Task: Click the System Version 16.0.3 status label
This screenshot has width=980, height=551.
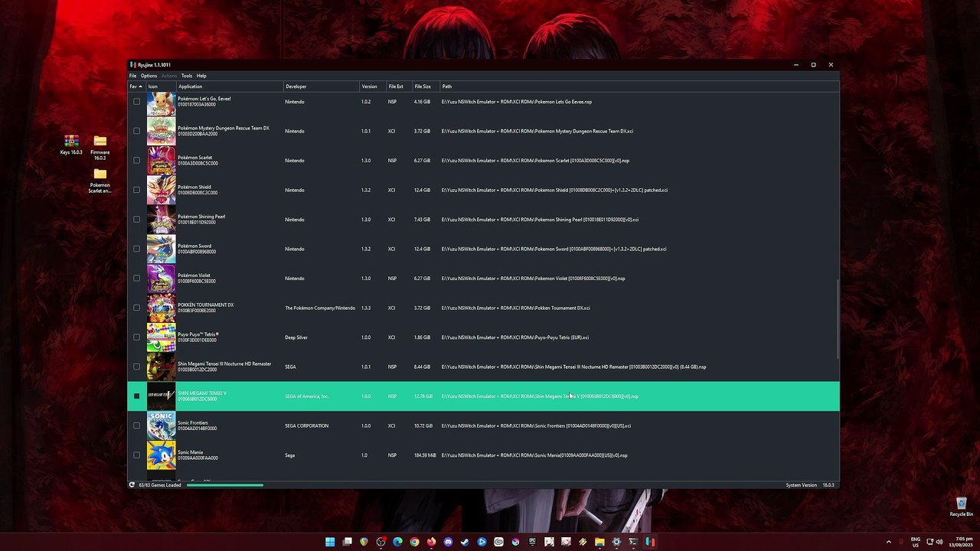Action: pos(810,485)
